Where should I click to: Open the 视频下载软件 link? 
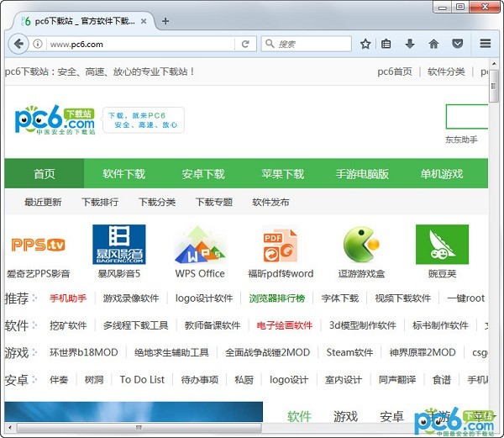(402, 298)
